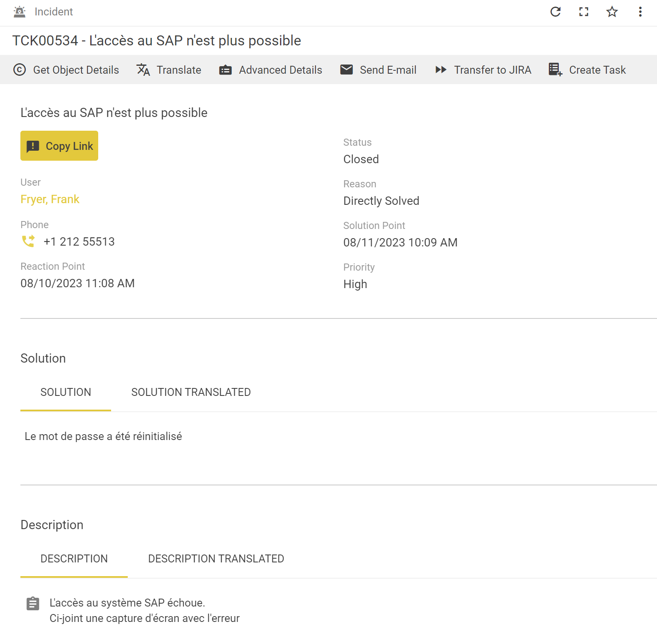Viewport: 657px width, 644px height.
Task: Create Task from the incident
Action: coord(587,70)
